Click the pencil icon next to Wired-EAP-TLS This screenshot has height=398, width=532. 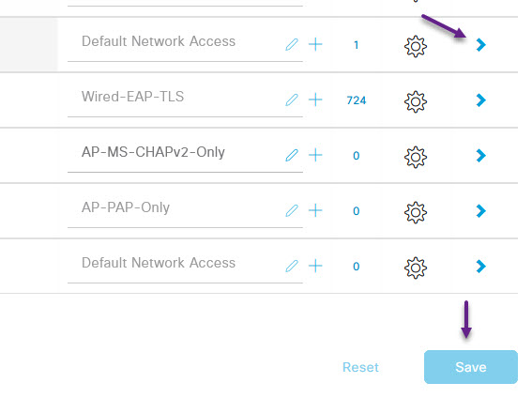292,100
